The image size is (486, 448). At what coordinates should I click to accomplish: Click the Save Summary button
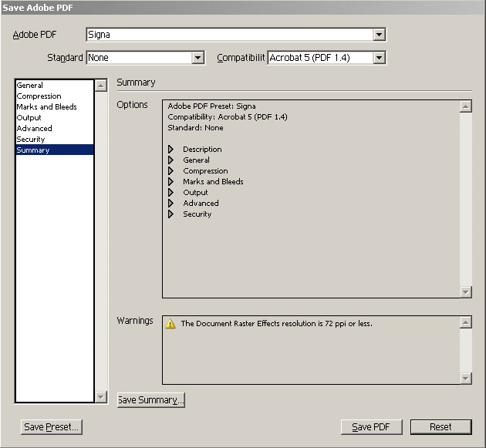tap(151, 400)
